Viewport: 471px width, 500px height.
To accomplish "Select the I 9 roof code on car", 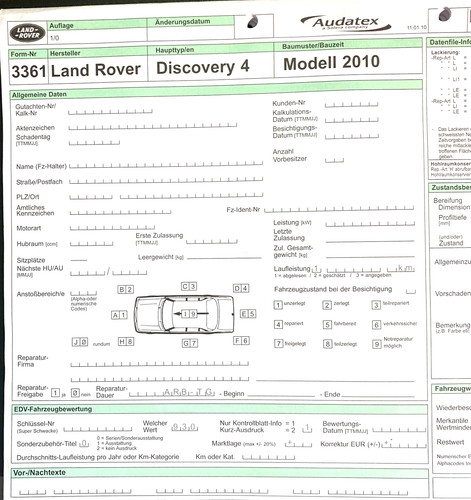I will click(x=189, y=313).
